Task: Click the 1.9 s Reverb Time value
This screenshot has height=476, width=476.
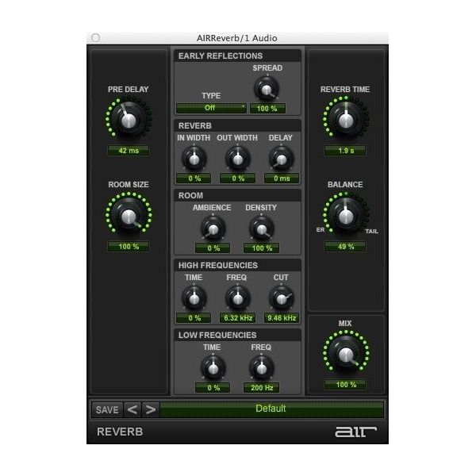Action: [x=345, y=151]
